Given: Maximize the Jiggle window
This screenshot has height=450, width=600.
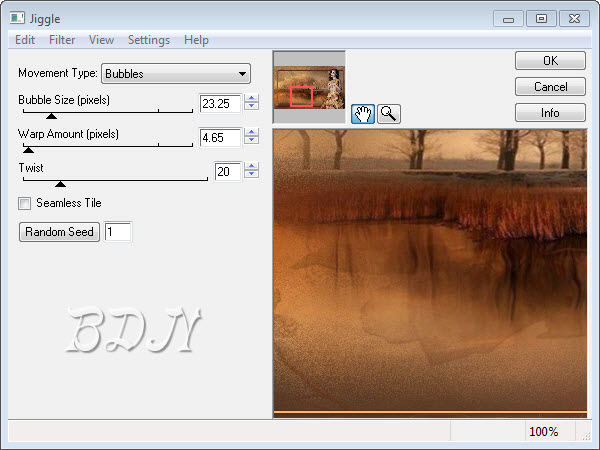Looking at the screenshot, I should point(541,19).
